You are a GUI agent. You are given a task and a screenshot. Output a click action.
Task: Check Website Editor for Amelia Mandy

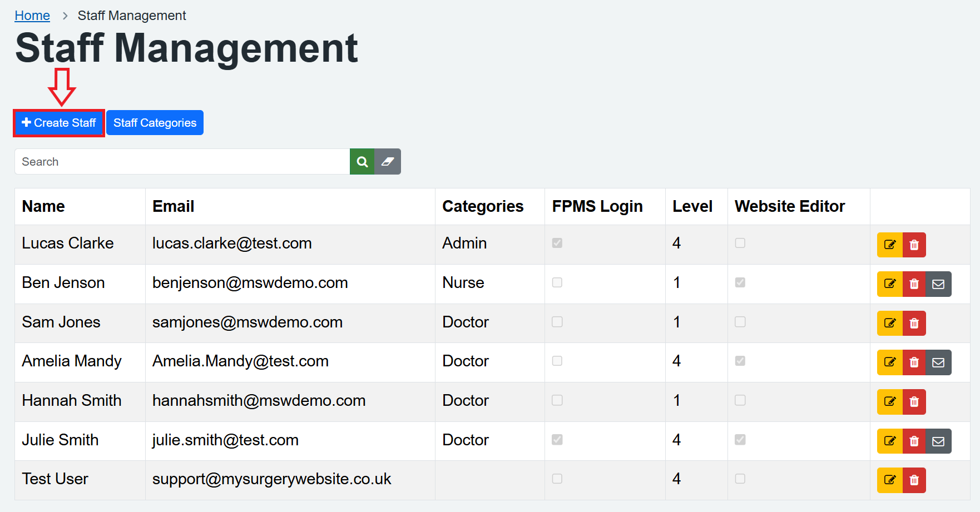[740, 361]
